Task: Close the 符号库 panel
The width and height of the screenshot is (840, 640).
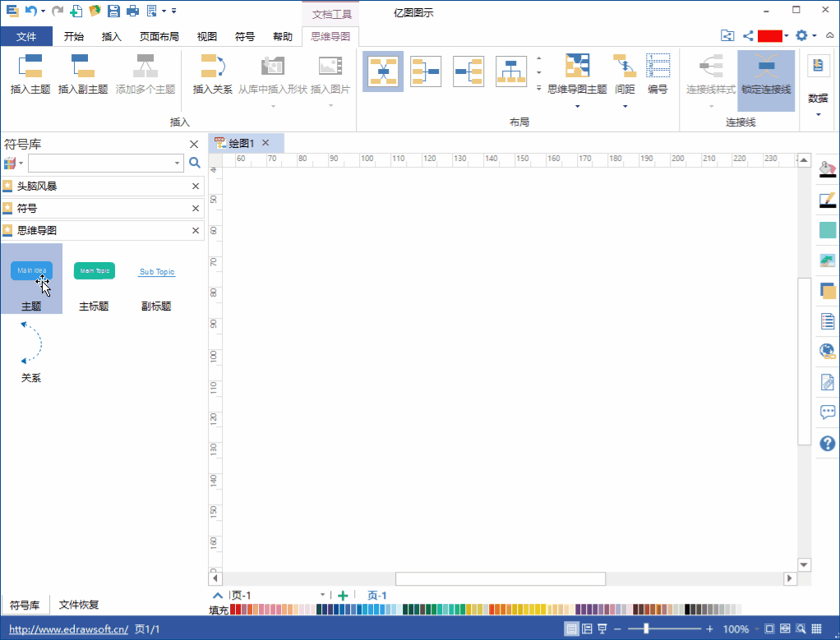Action: [194, 144]
